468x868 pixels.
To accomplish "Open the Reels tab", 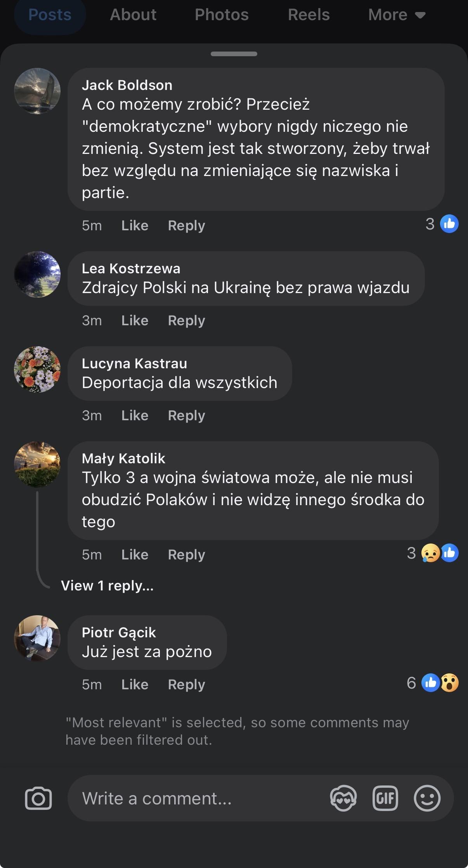I will (309, 15).
